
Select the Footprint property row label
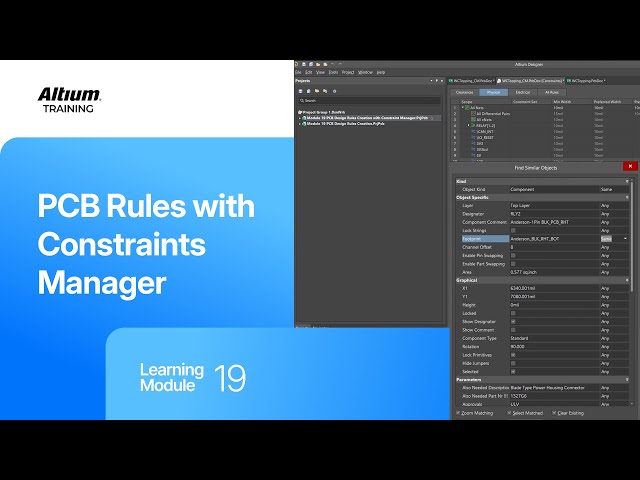pos(485,239)
